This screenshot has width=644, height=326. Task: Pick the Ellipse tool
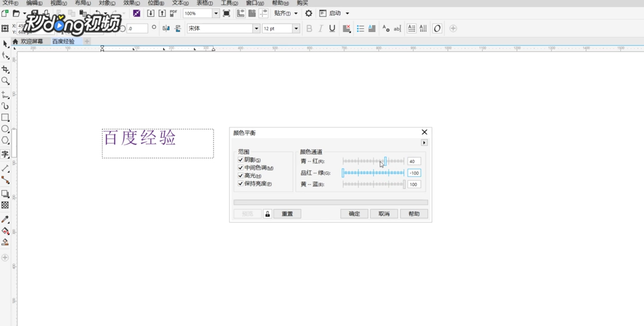tap(5, 129)
